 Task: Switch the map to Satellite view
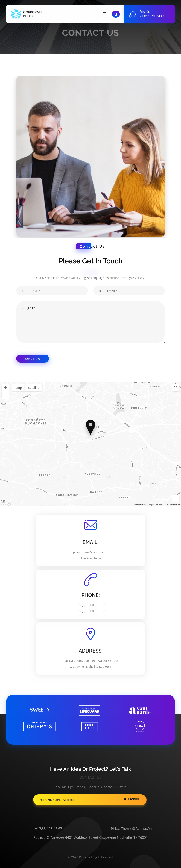33,388
